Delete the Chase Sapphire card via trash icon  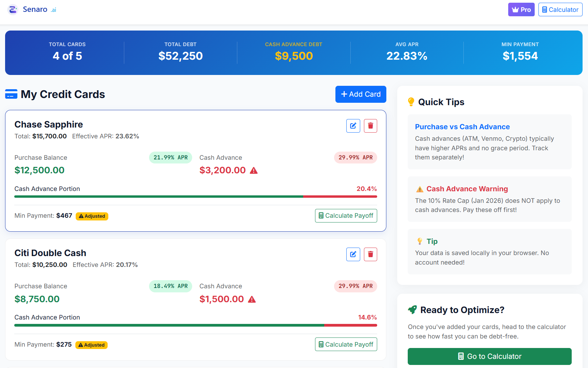370,125
